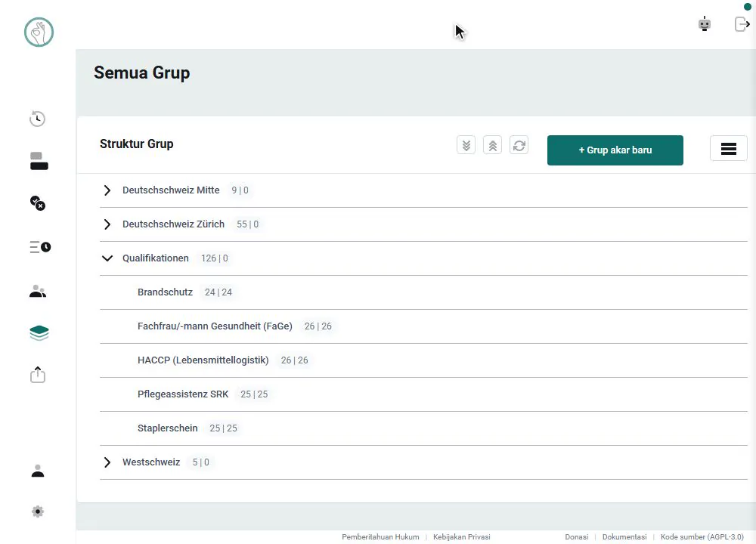Click the logout icon at top right

pyautogui.click(x=742, y=23)
